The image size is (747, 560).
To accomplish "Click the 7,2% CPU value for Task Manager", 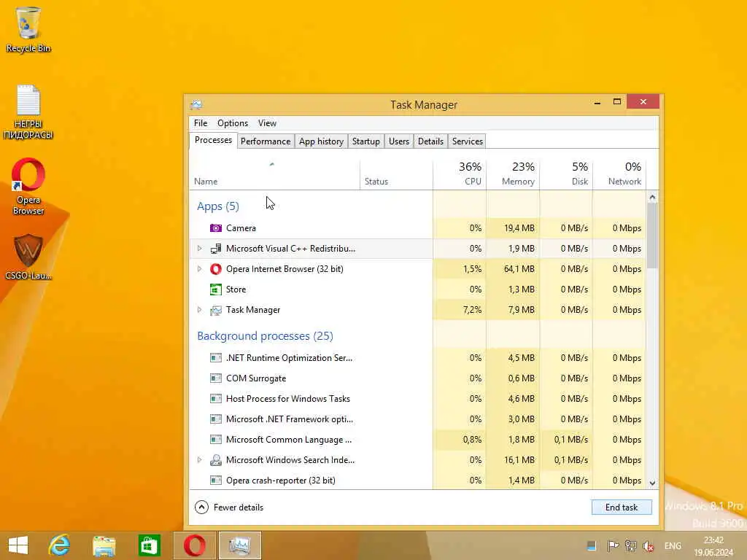I will (x=472, y=310).
